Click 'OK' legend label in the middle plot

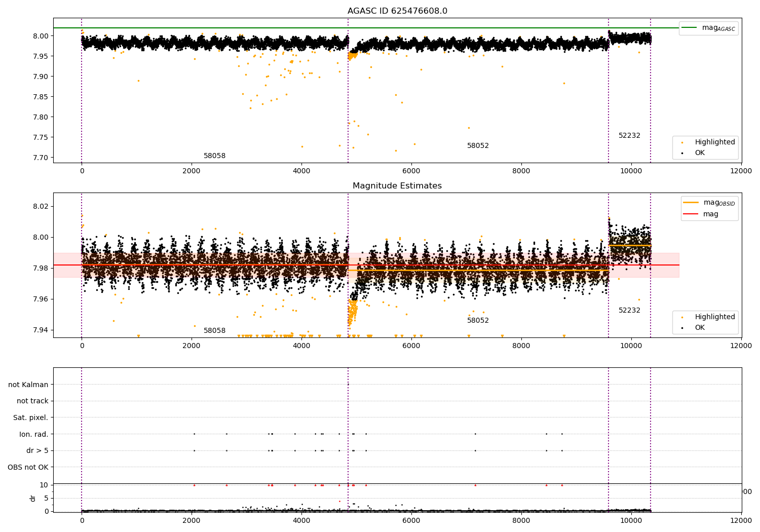pos(700,328)
